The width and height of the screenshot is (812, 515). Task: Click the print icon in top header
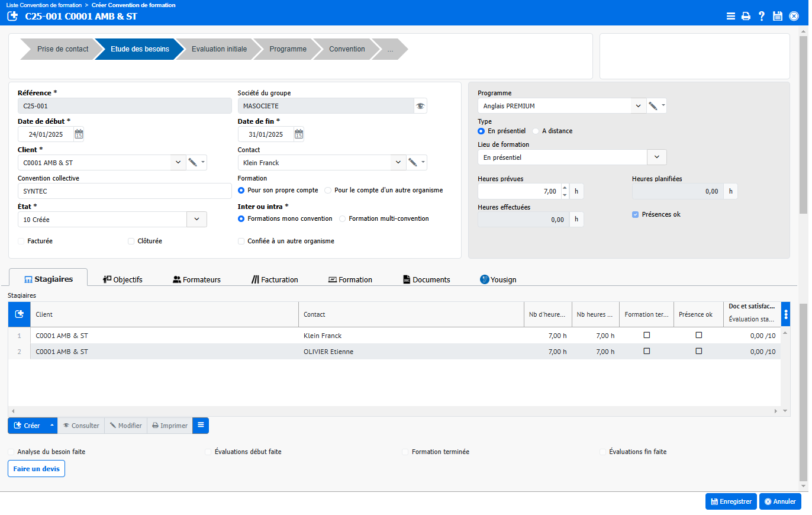(x=746, y=17)
